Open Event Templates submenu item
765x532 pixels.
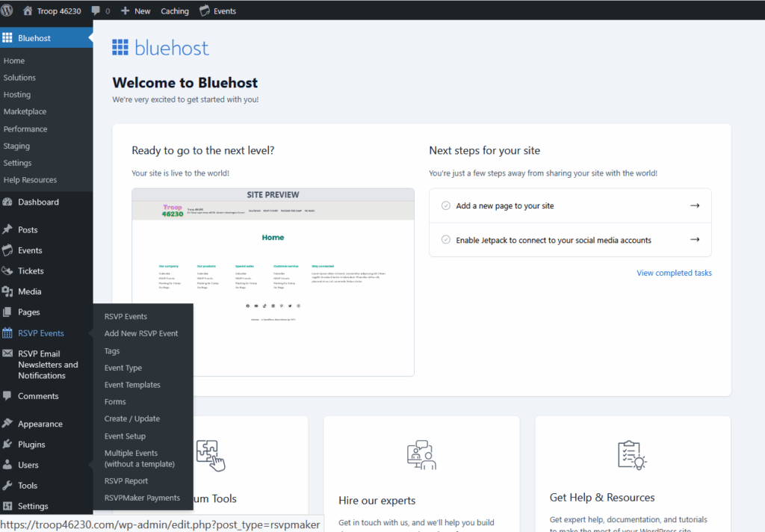(x=132, y=385)
